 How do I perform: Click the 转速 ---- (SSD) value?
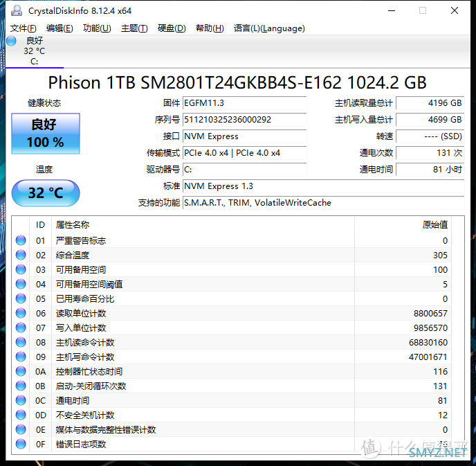coord(430,136)
